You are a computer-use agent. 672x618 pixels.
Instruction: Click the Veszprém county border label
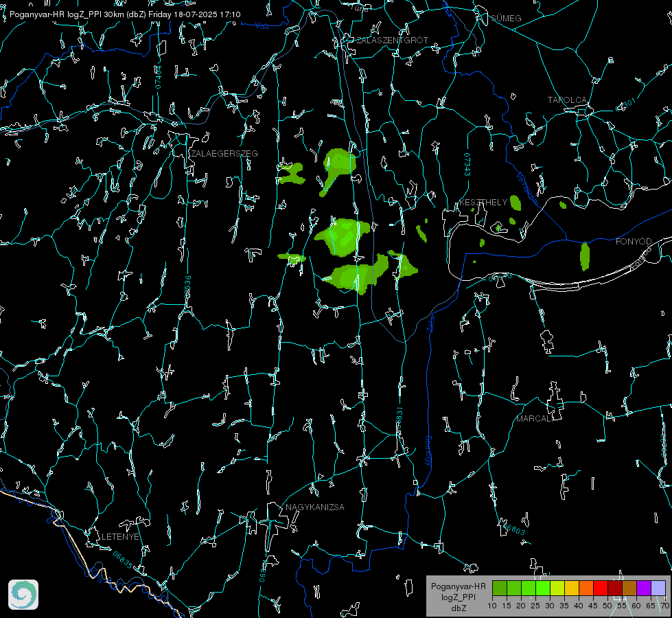(526, 188)
